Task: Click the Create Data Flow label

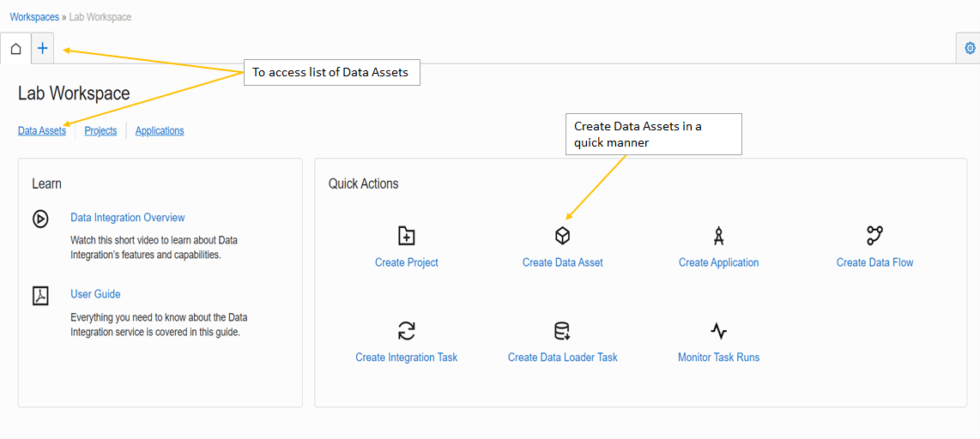Action: (875, 262)
